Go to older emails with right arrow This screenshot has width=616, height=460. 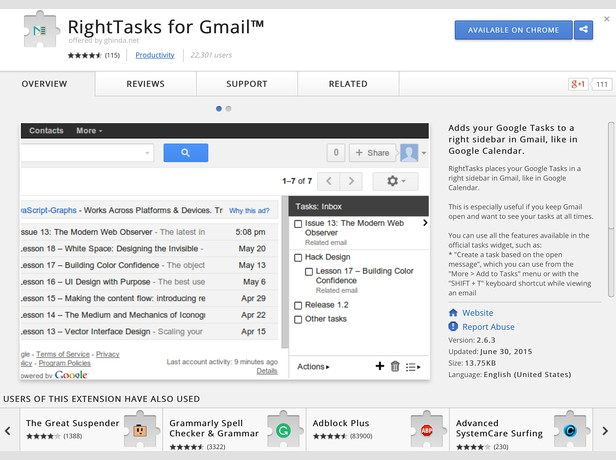coord(351,181)
